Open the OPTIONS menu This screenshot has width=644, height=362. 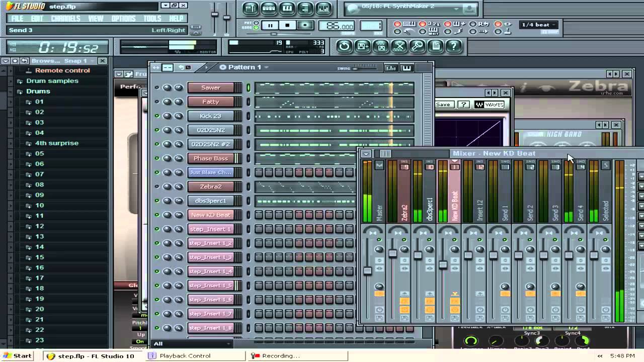coord(123,19)
